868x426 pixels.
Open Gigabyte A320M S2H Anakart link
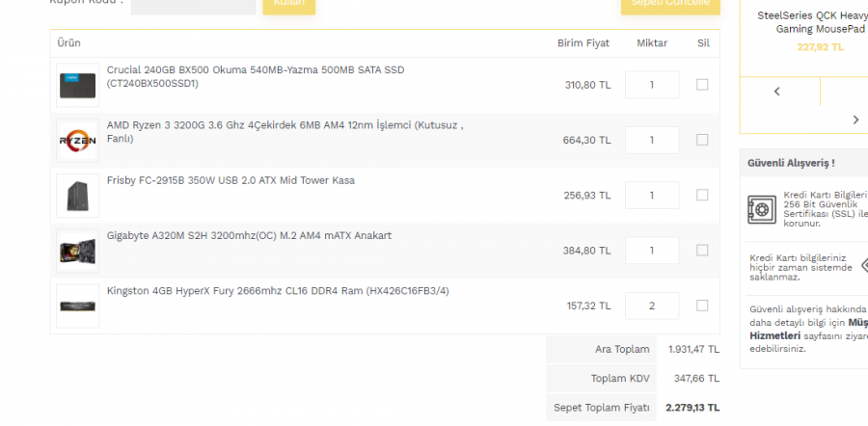[x=249, y=236]
